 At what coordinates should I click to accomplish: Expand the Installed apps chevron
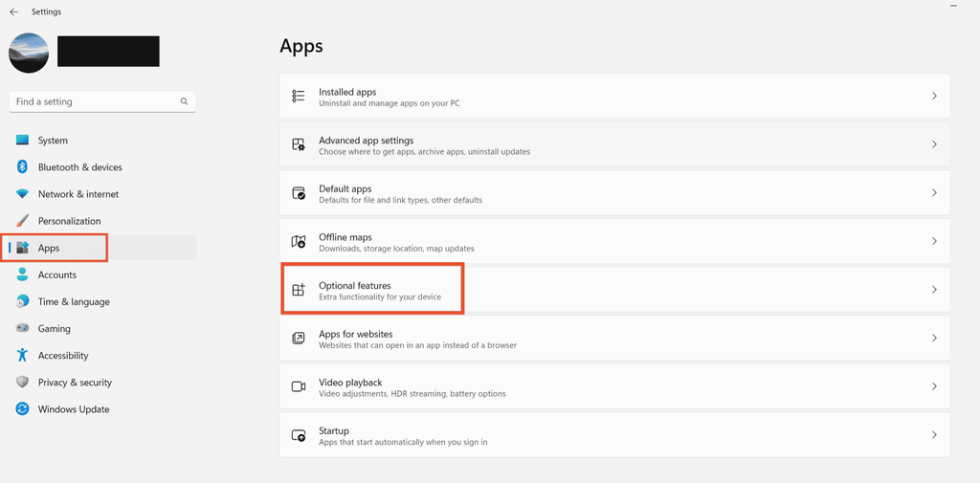point(934,97)
